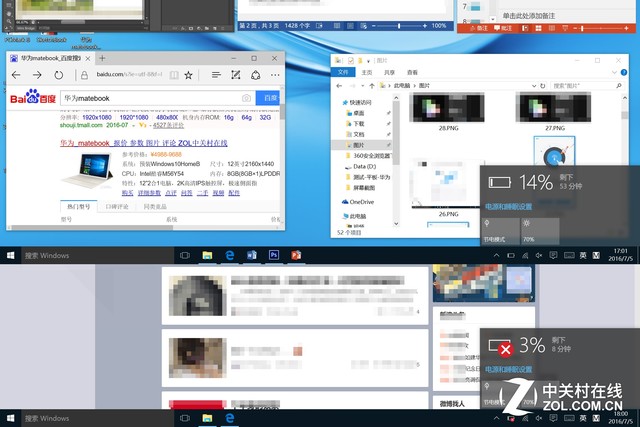
Task: Click PowerPoint icon on the 17:01 taskbar
Action: coord(296,255)
